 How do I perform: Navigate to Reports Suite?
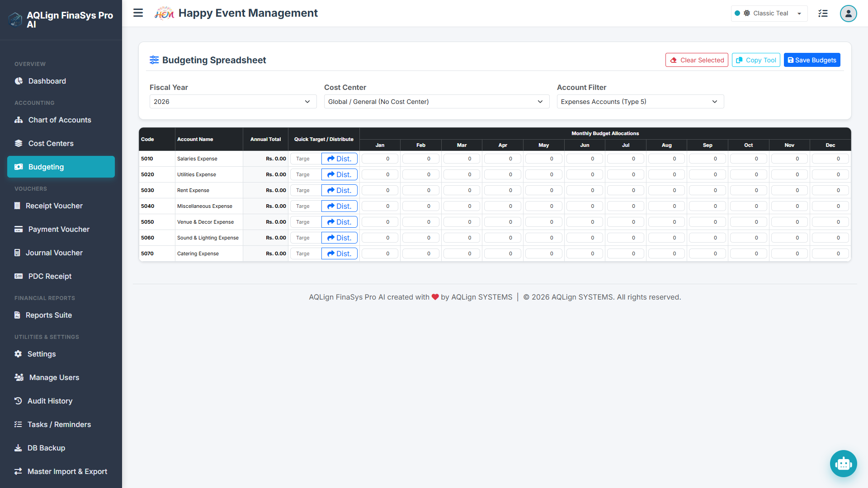click(61, 315)
